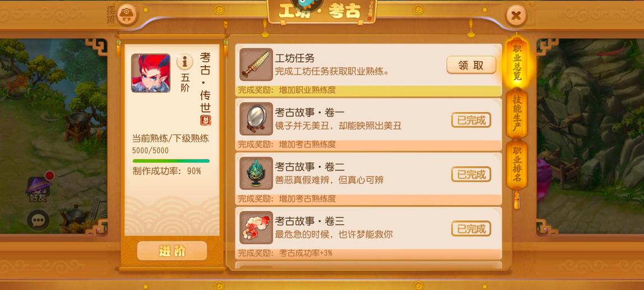The height and width of the screenshot is (290, 644).
Task: Select the red-haired character avatar
Action: coord(151,73)
